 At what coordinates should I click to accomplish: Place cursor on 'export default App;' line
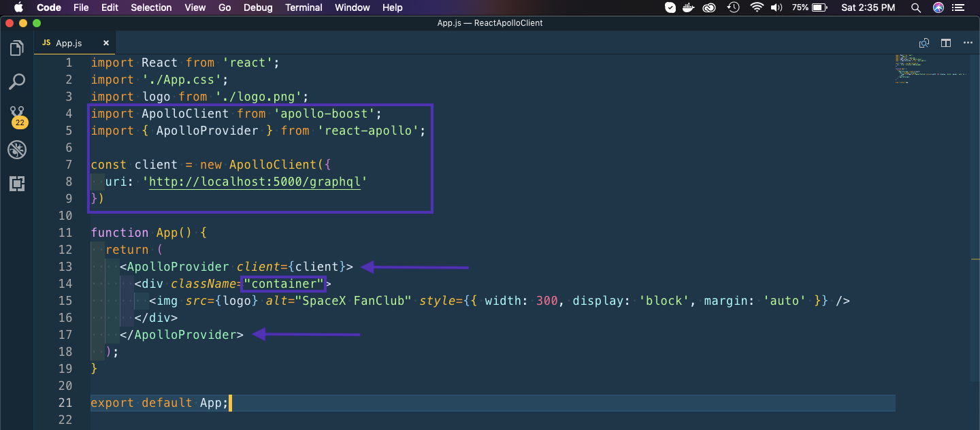point(493,403)
